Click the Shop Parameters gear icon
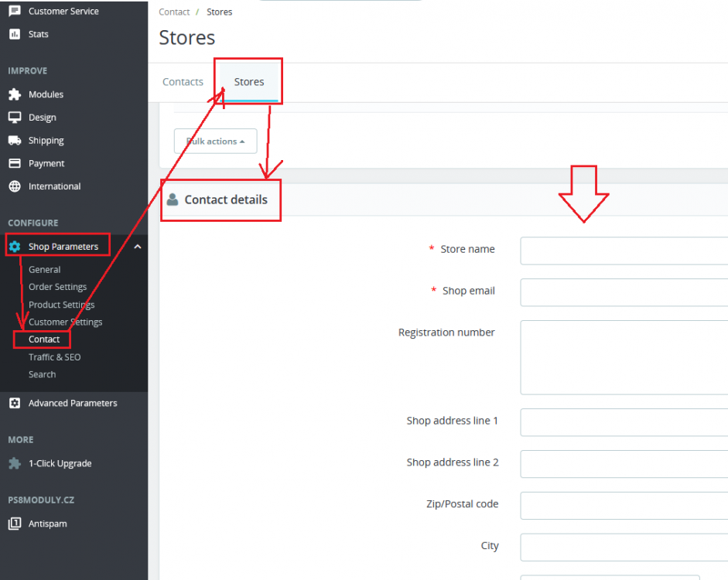 (x=15, y=247)
